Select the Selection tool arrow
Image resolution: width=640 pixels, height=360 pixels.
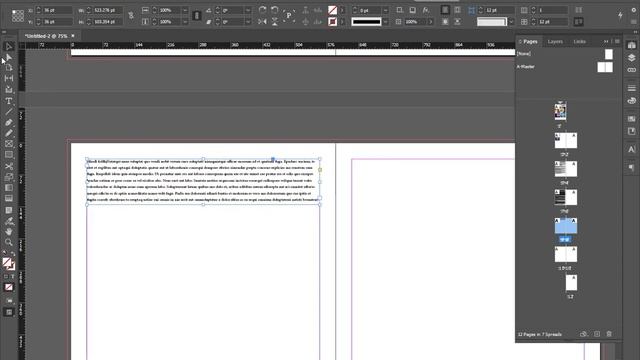(9, 46)
